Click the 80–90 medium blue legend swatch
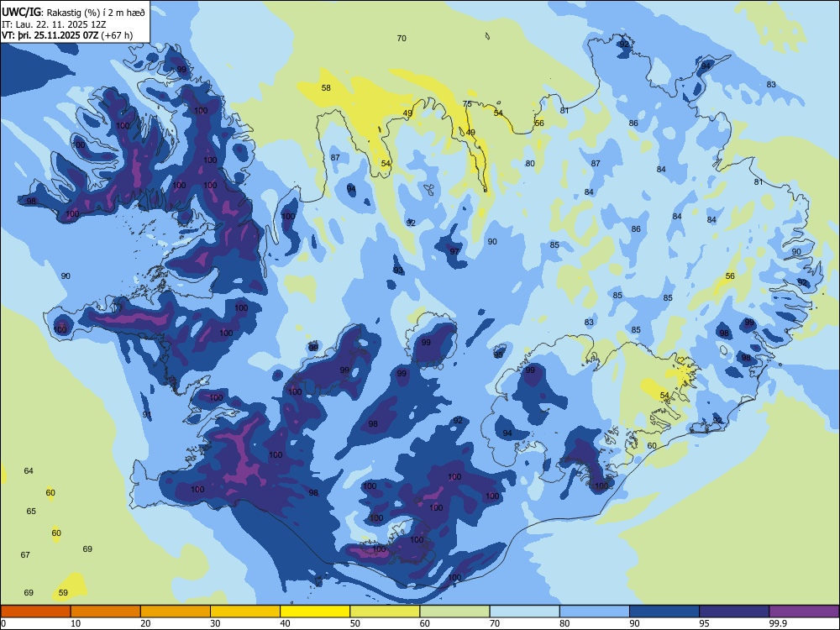Viewport: 840px width, 630px height. (595, 612)
